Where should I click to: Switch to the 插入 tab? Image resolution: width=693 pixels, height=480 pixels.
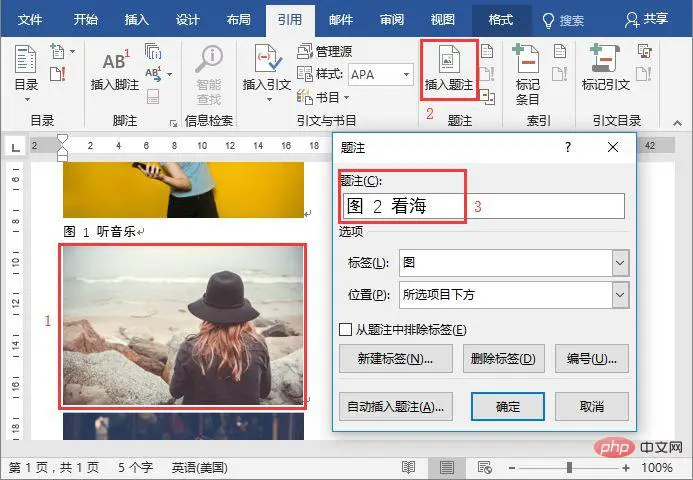[x=137, y=19]
